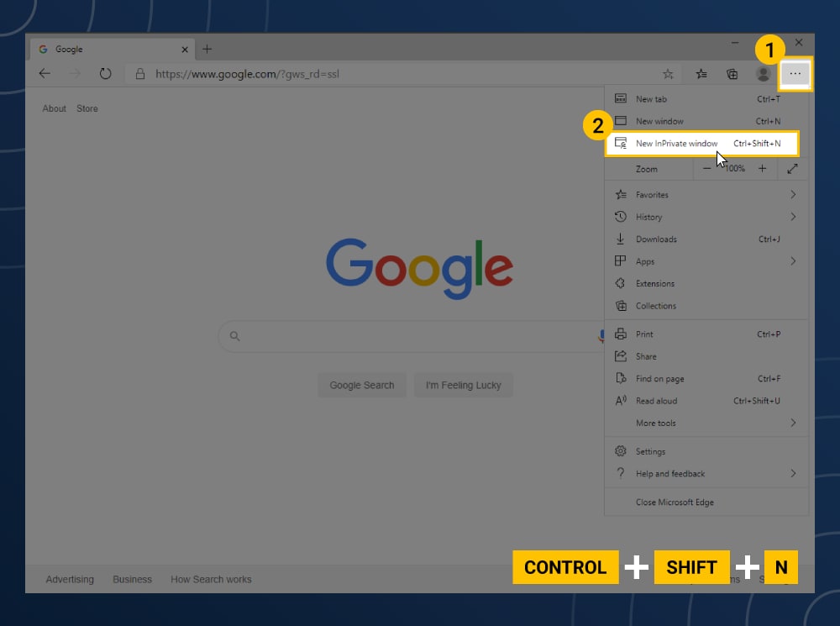Open Downloads from the menu

point(706,239)
